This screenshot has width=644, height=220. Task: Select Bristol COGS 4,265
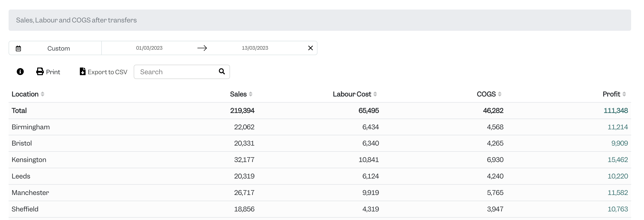click(x=495, y=143)
